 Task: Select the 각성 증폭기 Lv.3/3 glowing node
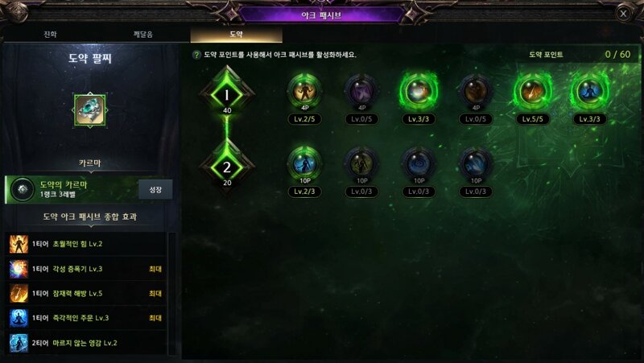(418, 91)
